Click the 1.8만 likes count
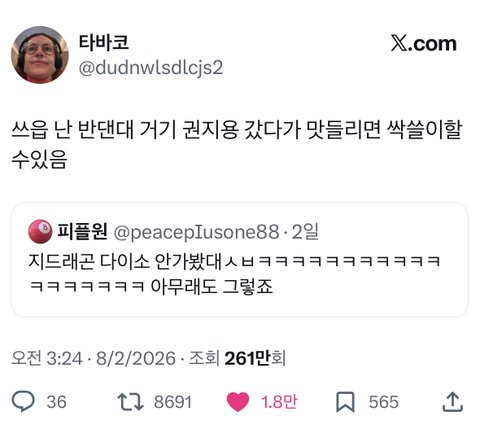 (279, 402)
